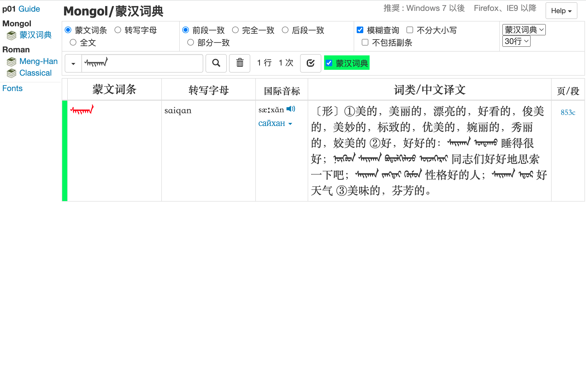Click the 853c page reference link
The height and width of the screenshot is (392, 586).
pyautogui.click(x=568, y=113)
